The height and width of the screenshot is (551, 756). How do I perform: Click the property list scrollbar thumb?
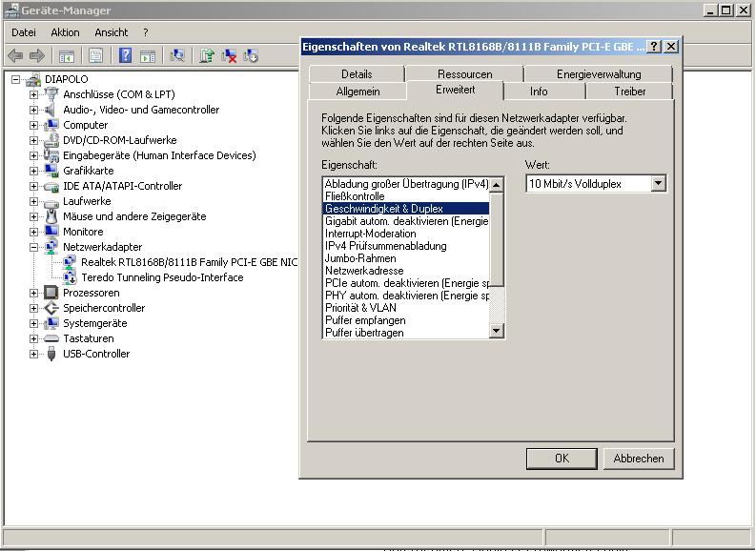click(x=496, y=239)
